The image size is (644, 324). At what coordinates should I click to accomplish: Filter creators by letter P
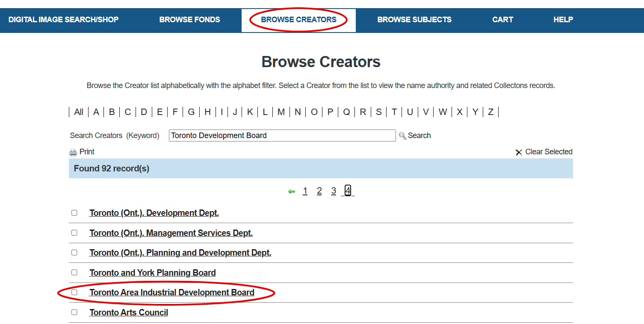click(330, 112)
